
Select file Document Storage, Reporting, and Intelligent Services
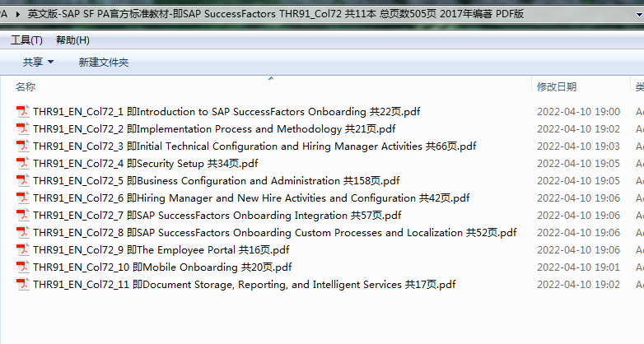pyautogui.click(x=245, y=284)
